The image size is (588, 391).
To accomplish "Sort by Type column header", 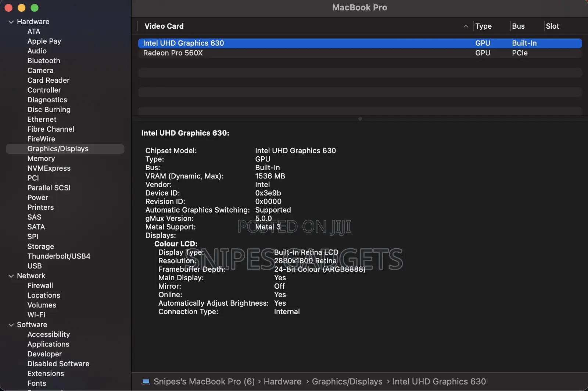I will pyautogui.click(x=483, y=26).
